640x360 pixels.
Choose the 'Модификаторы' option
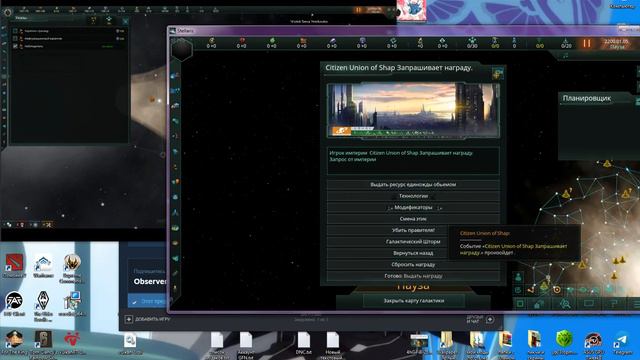pyautogui.click(x=413, y=207)
